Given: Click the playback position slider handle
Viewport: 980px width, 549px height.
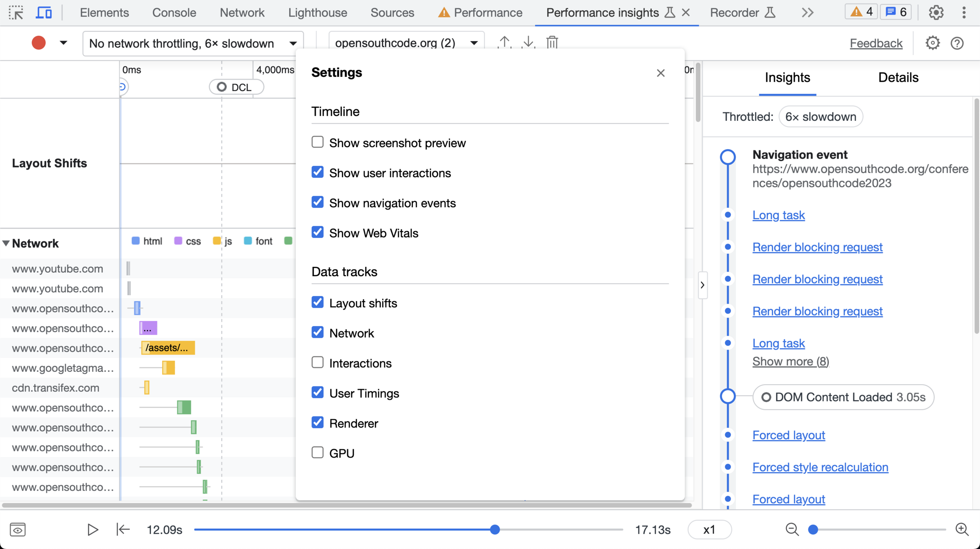Looking at the screenshot, I should pyautogui.click(x=494, y=529).
